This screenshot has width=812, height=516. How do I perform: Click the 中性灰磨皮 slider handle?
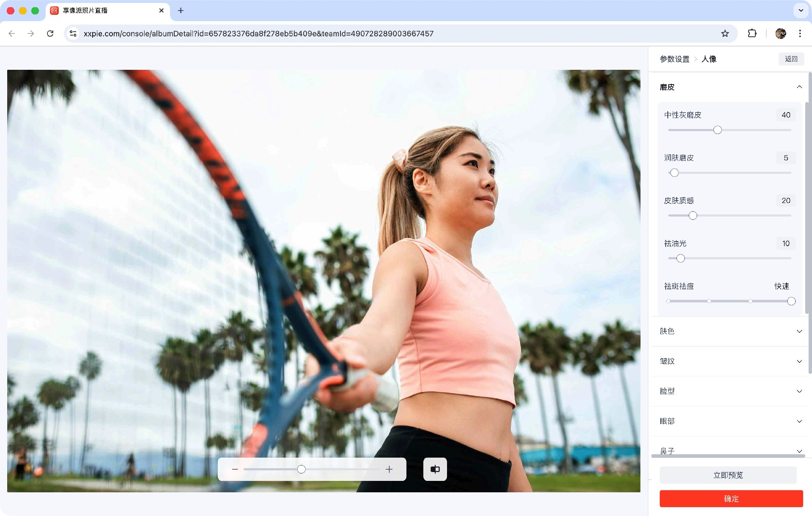[717, 130]
